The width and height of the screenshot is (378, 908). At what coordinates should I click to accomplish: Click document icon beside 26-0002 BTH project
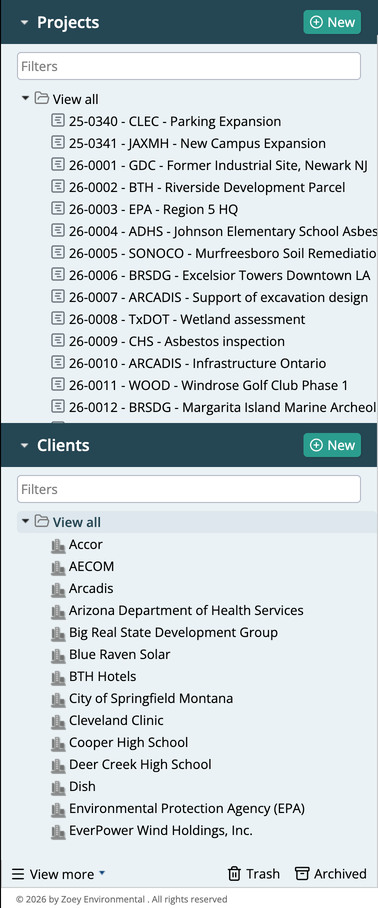[x=58, y=187]
